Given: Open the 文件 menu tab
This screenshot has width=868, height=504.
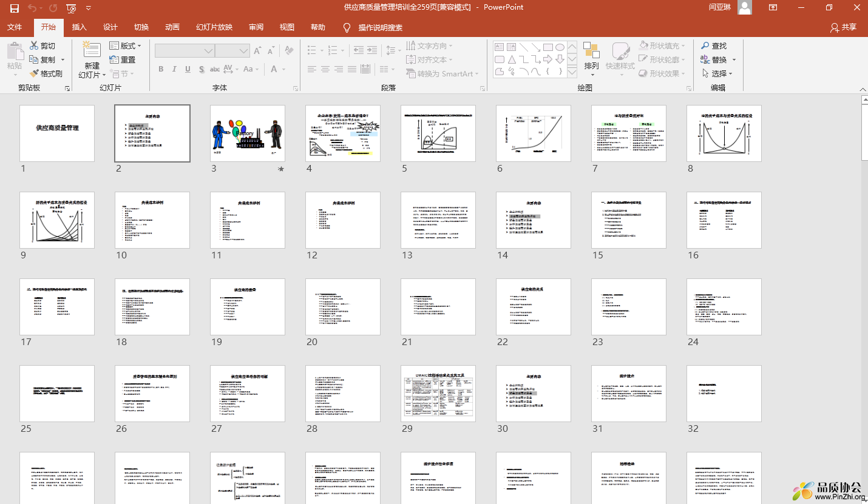Looking at the screenshot, I should tap(15, 27).
